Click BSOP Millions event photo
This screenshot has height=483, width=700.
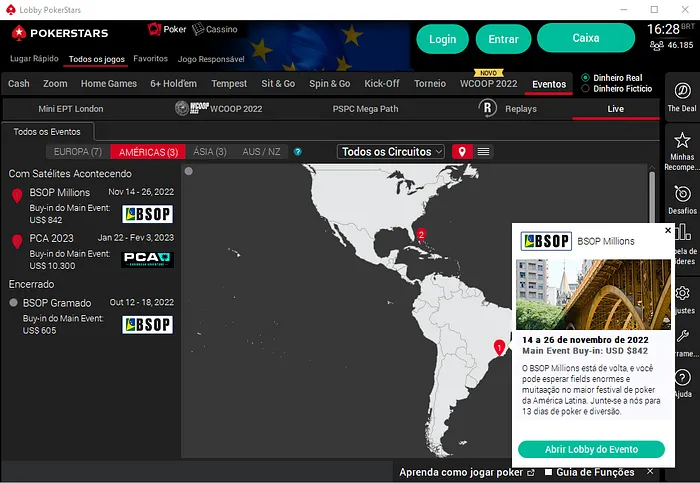coord(593,295)
